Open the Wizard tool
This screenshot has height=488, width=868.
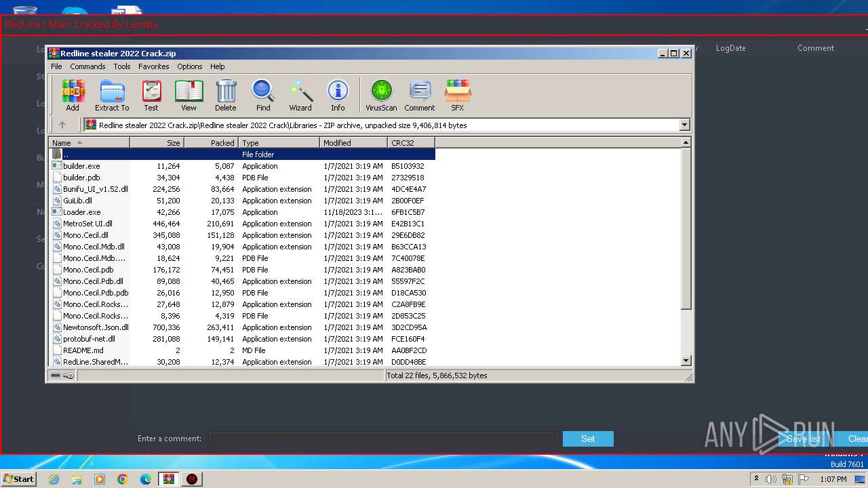[300, 95]
